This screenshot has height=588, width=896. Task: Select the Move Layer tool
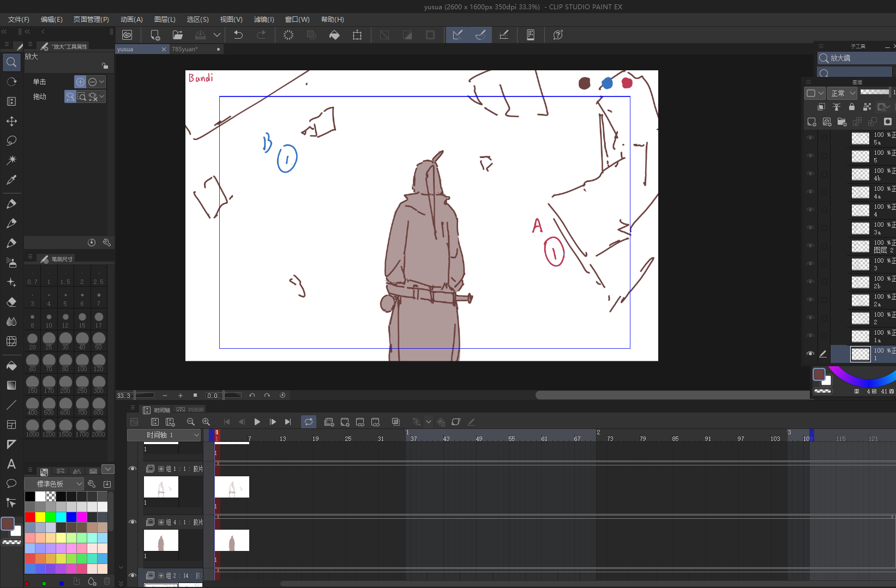[11, 121]
